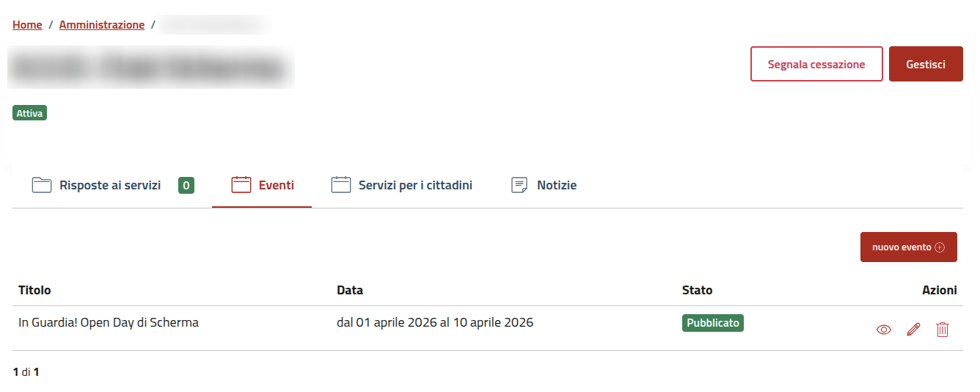Open the Gestisci button
Screen dimensions: 980x392
[x=926, y=64]
